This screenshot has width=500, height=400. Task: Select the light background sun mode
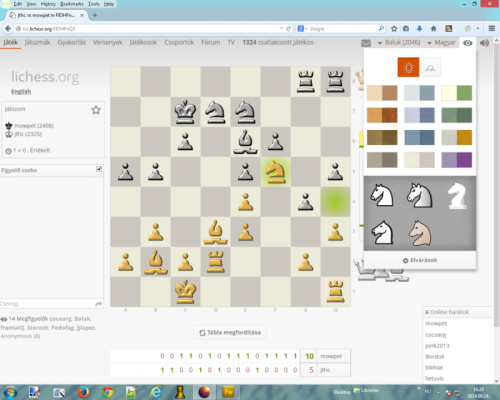[x=408, y=67]
